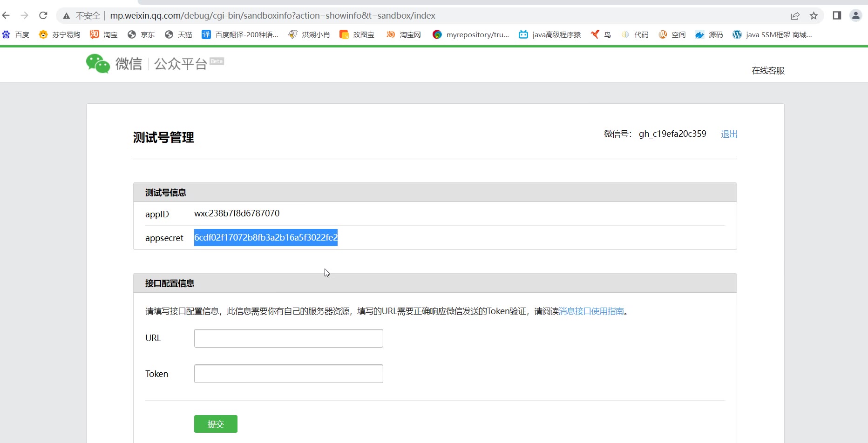868x443 pixels.
Task: Click the 测试号管理 page heading
Action: [x=163, y=138]
